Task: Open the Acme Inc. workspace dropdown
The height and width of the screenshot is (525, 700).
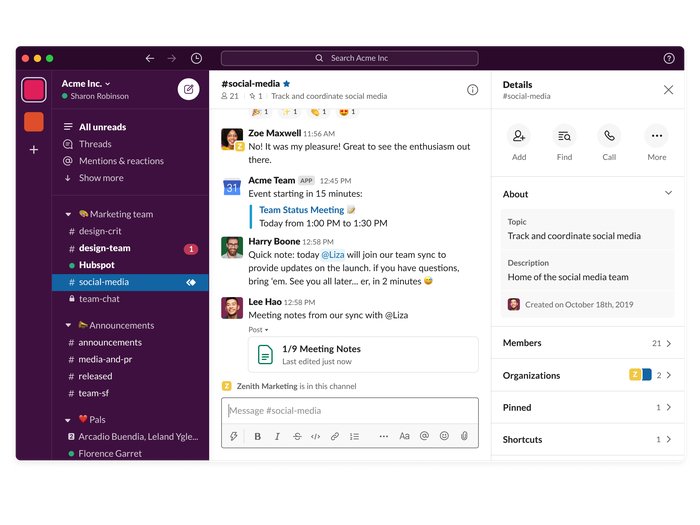Action: (x=86, y=83)
